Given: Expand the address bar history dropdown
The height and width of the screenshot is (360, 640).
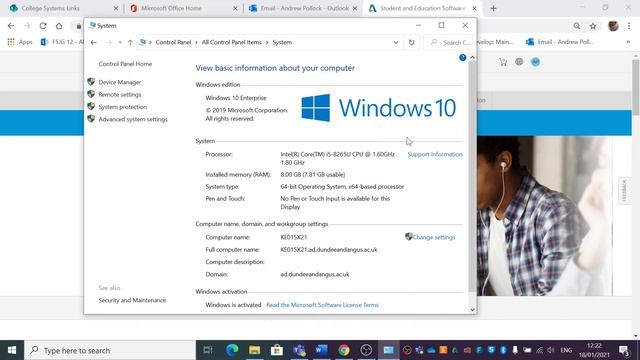Looking at the screenshot, I should 396,42.
